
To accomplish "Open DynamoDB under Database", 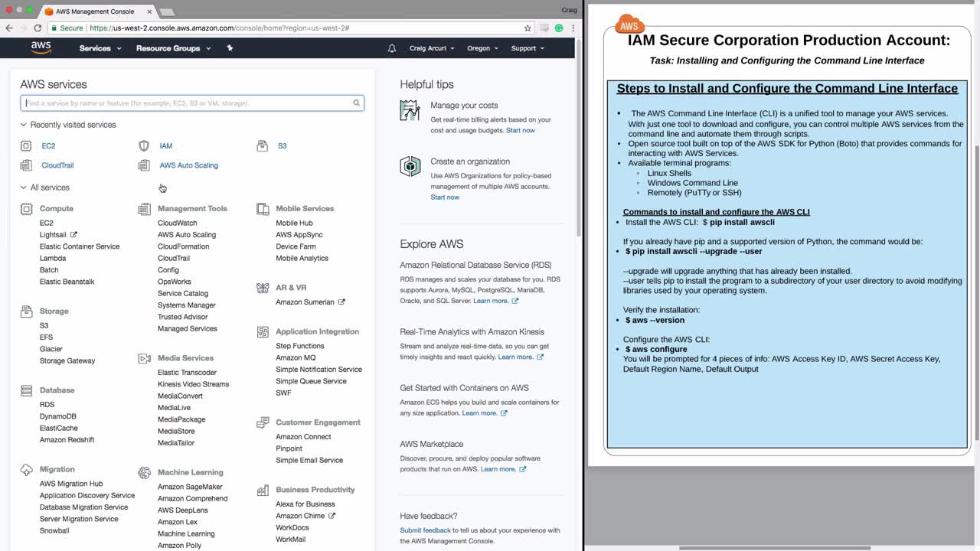I will coord(58,417).
